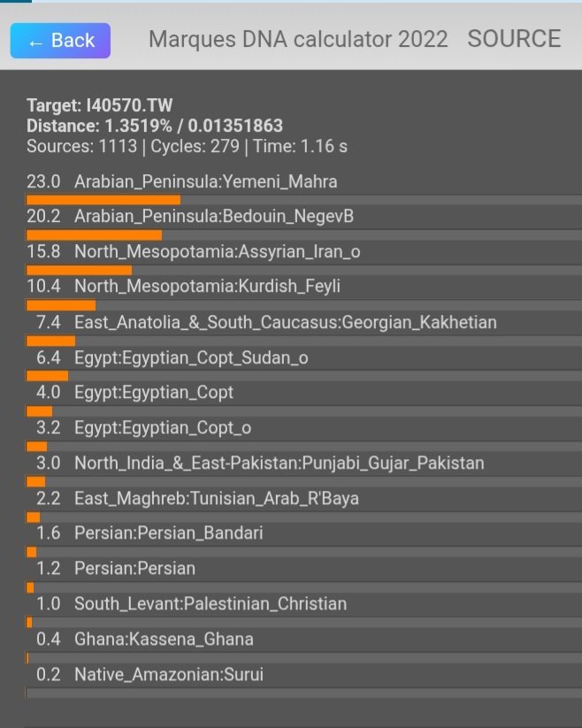Select the Distance: 1.3519% line

155,126
